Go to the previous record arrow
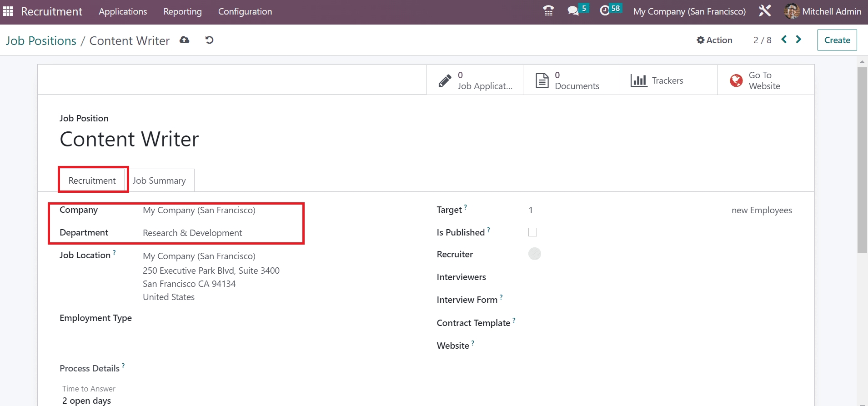The height and width of the screenshot is (406, 868). (784, 40)
